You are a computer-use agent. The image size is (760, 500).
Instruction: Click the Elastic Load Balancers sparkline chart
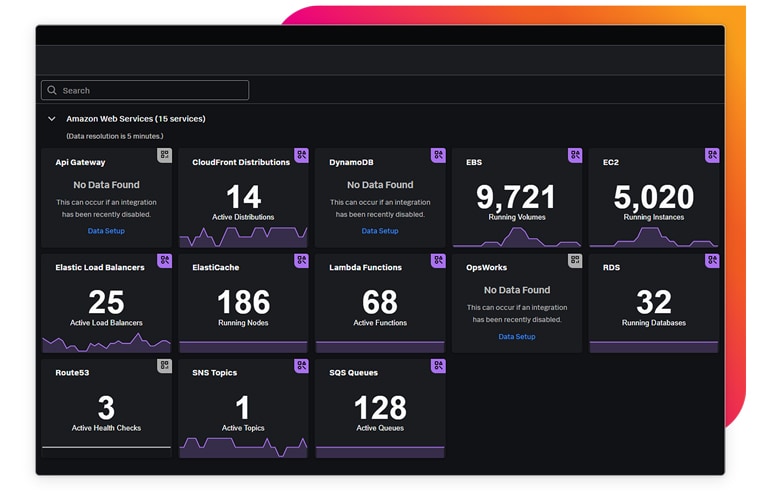pyautogui.click(x=106, y=343)
